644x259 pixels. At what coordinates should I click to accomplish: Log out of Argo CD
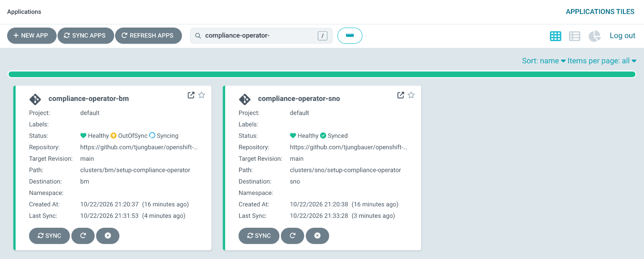622,35
